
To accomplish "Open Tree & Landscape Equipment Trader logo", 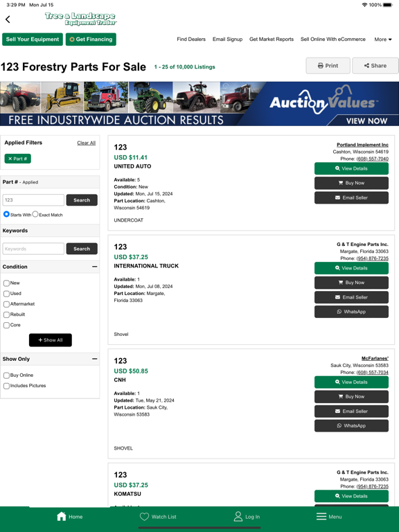I will tap(81, 19).
